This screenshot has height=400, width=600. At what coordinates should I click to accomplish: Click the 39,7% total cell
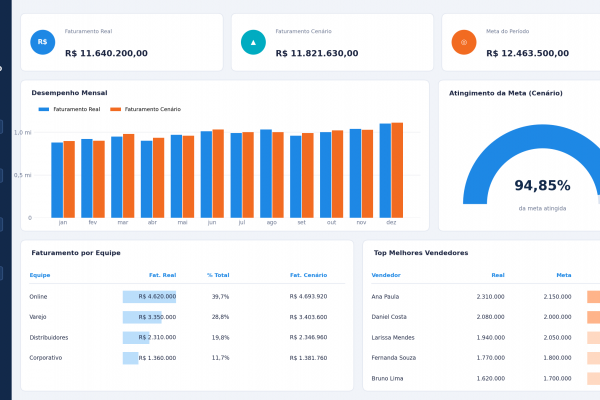click(x=220, y=297)
